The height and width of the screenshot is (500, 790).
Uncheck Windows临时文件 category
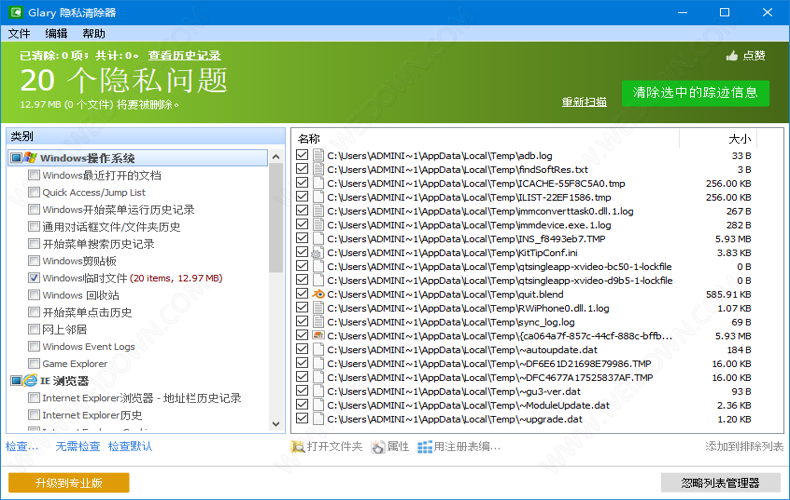pos(34,278)
